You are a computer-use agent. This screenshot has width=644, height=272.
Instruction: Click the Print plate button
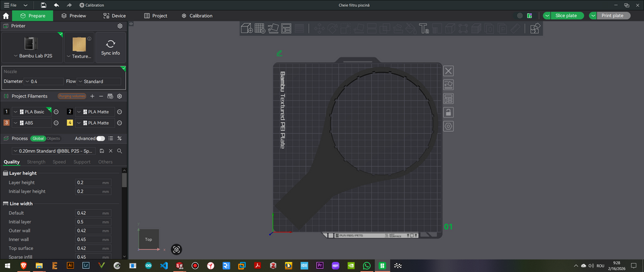coord(613,16)
